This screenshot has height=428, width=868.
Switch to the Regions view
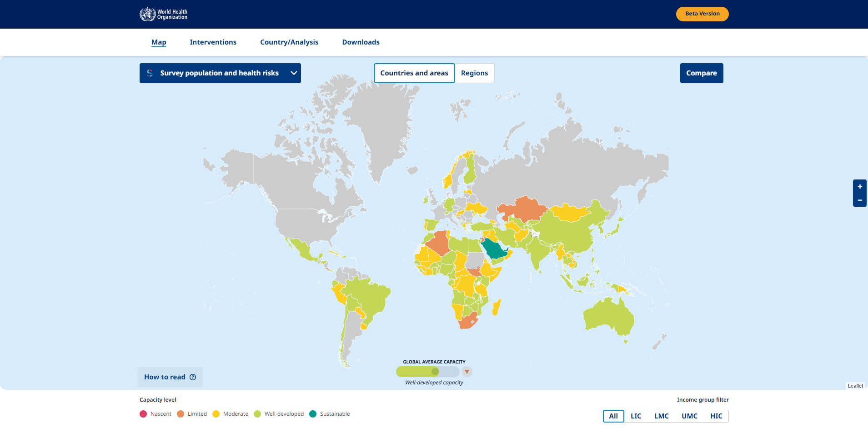tap(474, 73)
